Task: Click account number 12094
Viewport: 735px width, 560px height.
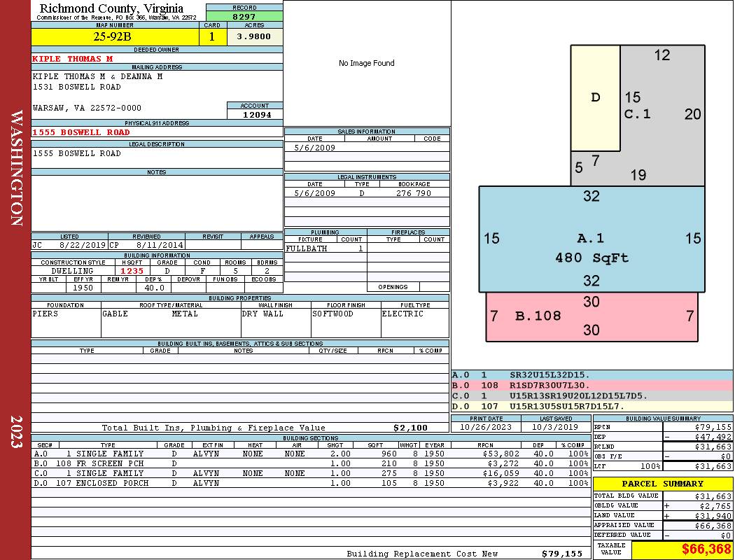Action: (x=256, y=115)
